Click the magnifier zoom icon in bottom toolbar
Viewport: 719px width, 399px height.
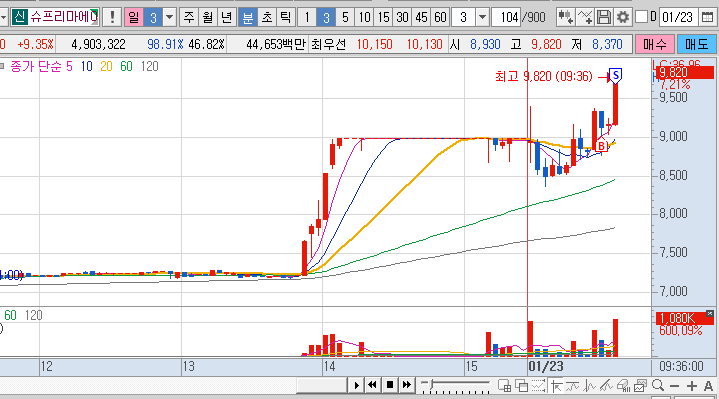[x=658, y=385]
